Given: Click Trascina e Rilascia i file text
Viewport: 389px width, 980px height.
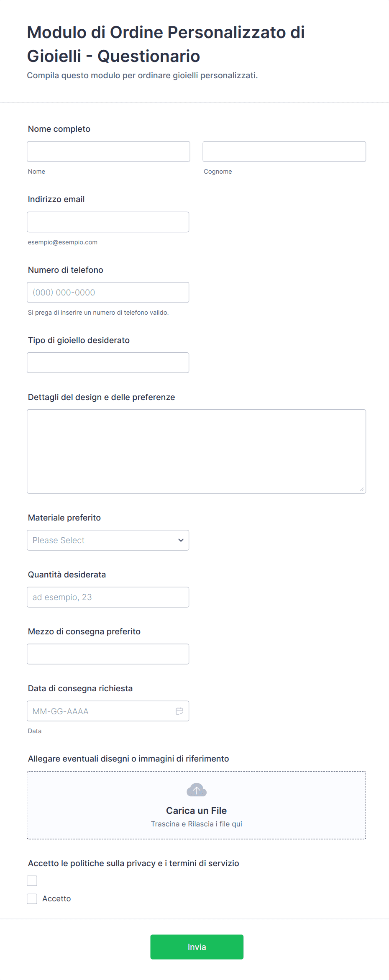Looking at the screenshot, I should (196, 824).
